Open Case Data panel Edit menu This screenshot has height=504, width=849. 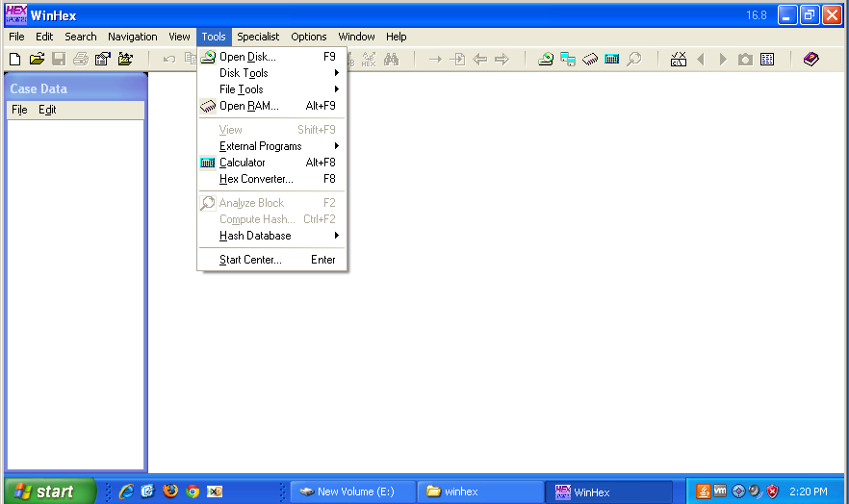click(47, 110)
